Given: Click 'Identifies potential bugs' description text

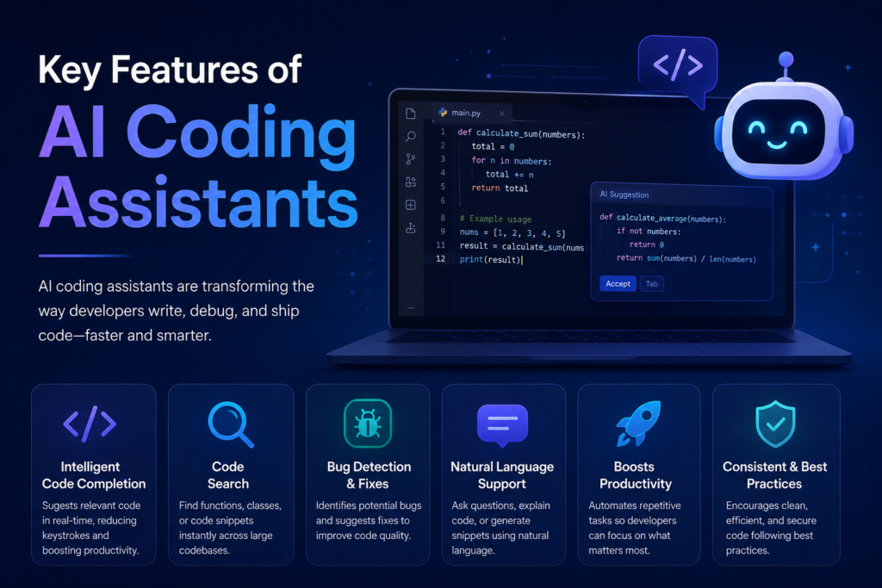Looking at the screenshot, I should (369, 521).
